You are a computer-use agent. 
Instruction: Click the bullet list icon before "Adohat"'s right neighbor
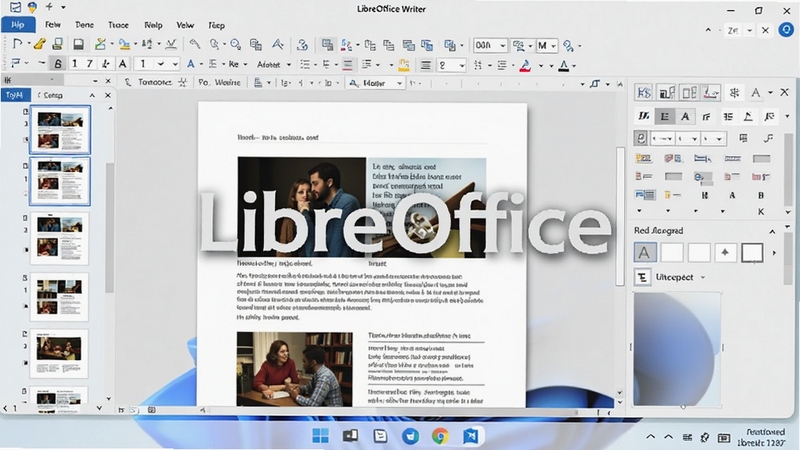305,64
